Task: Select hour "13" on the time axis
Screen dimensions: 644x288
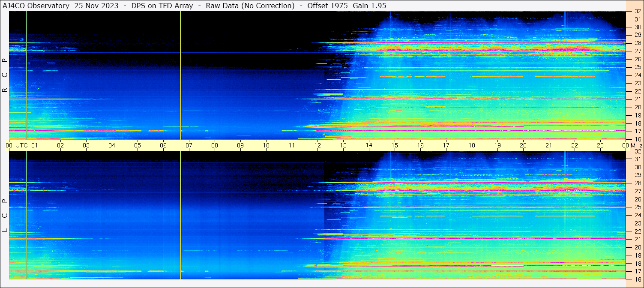Action: click(x=343, y=145)
